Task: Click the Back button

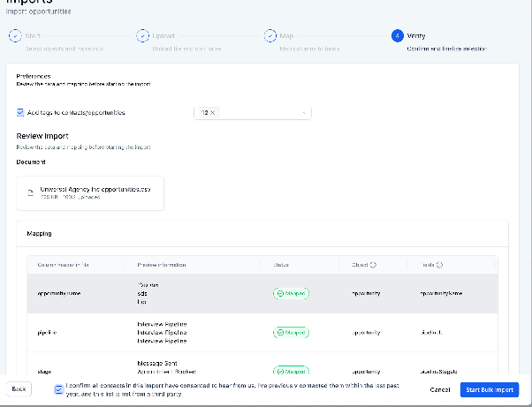Action: point(19,389)
